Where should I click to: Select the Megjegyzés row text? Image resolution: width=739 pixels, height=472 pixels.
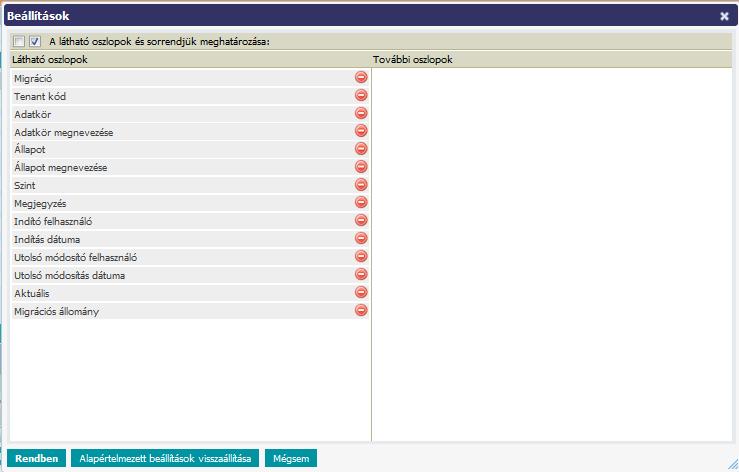pyautogui.click(x=40, y=204)
